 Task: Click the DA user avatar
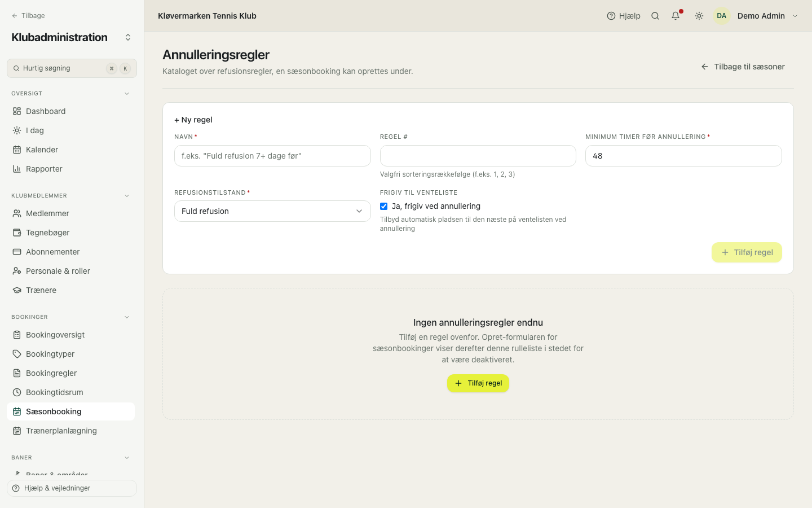pyautogui.click(x=722, y=16)
